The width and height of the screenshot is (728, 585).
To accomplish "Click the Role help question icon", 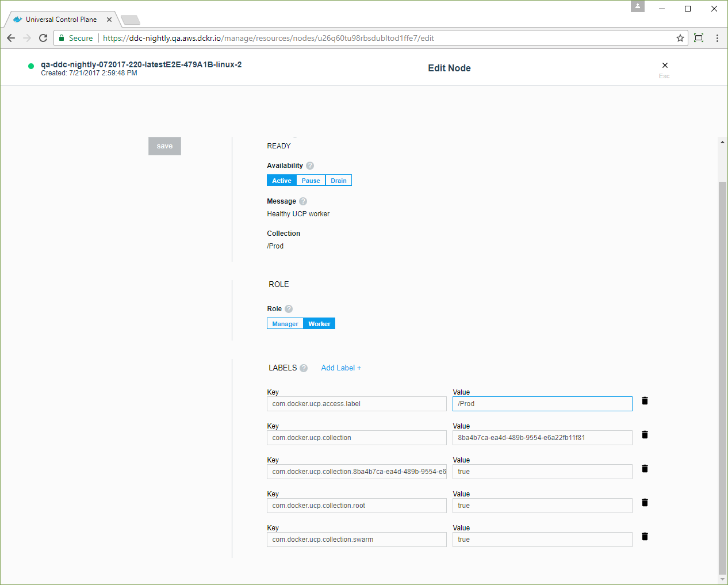I will click(289, 309).
